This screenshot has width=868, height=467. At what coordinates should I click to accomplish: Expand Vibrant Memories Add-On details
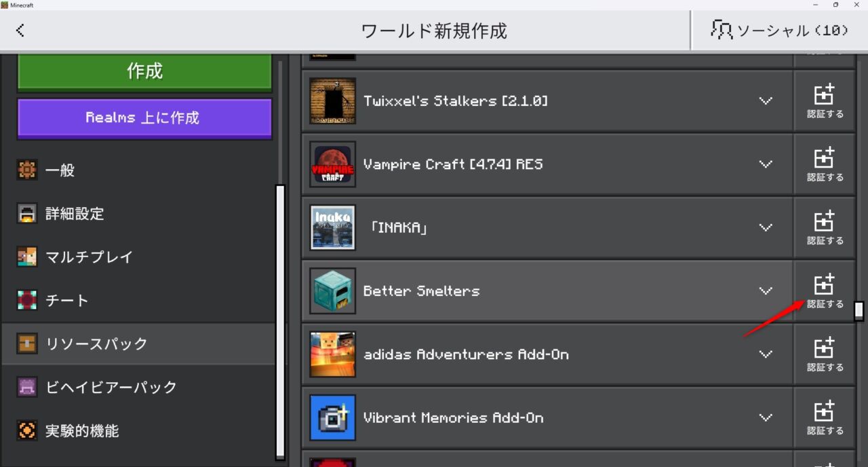766,417
